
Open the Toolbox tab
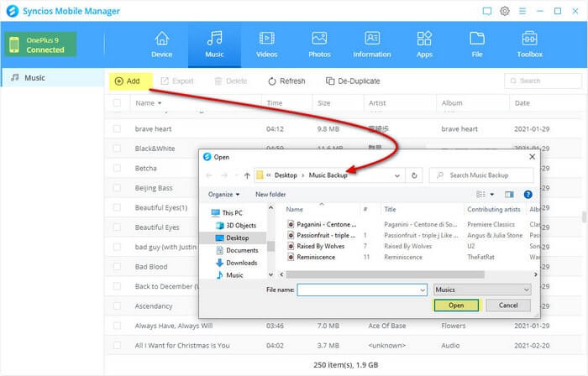(x=529, y=44)
